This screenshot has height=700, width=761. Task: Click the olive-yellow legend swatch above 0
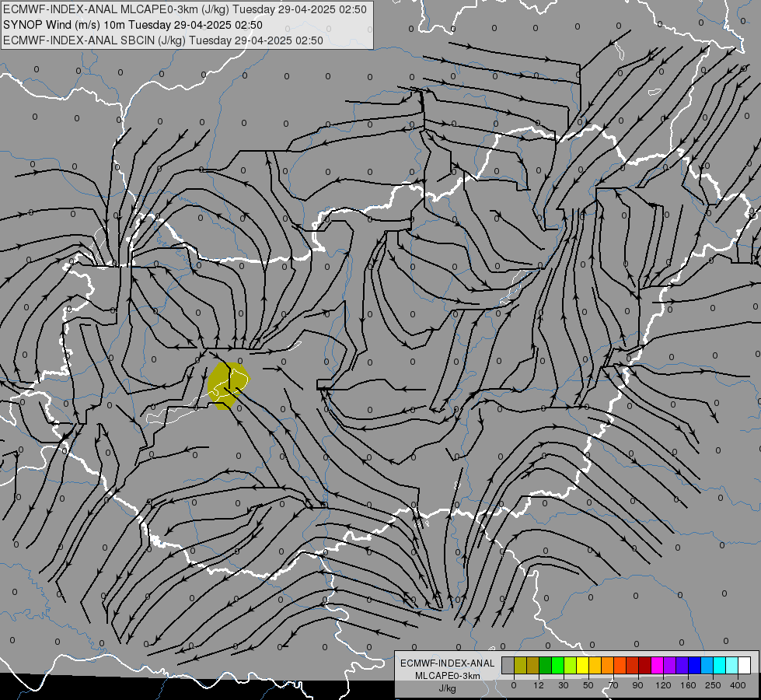pos(520,665)
